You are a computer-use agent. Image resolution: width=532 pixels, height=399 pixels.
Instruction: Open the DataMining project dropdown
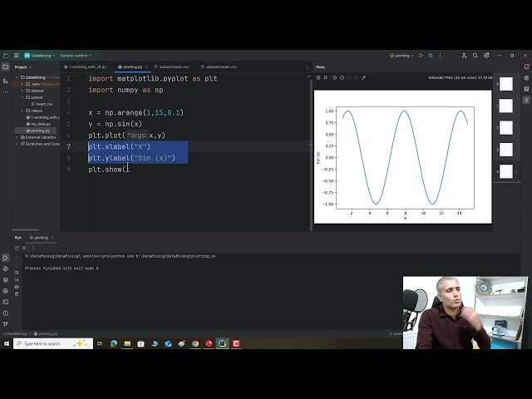pyautogui.click(x=39, y=56)
